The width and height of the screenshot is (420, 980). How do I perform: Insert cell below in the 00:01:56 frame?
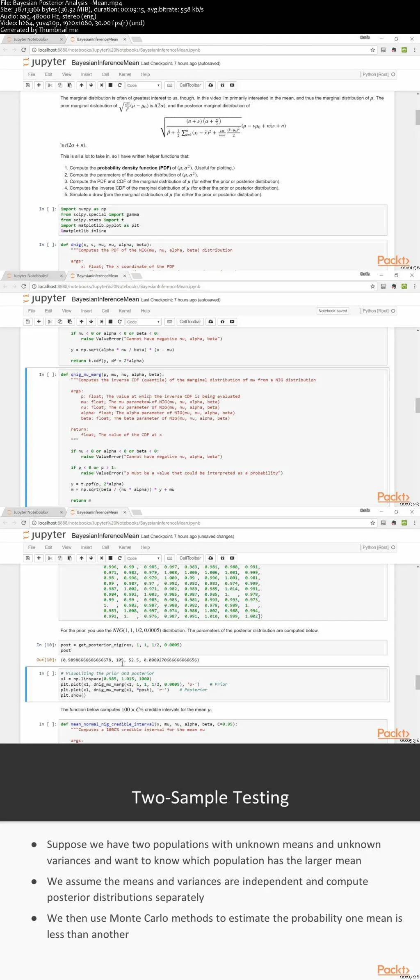coord(39,85)
